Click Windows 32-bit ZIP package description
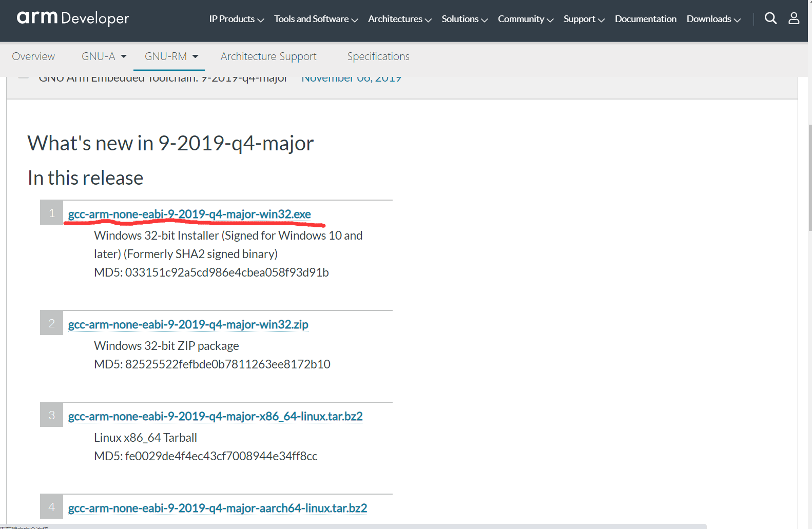The image size is (812, 529). [x=166, y=346]
